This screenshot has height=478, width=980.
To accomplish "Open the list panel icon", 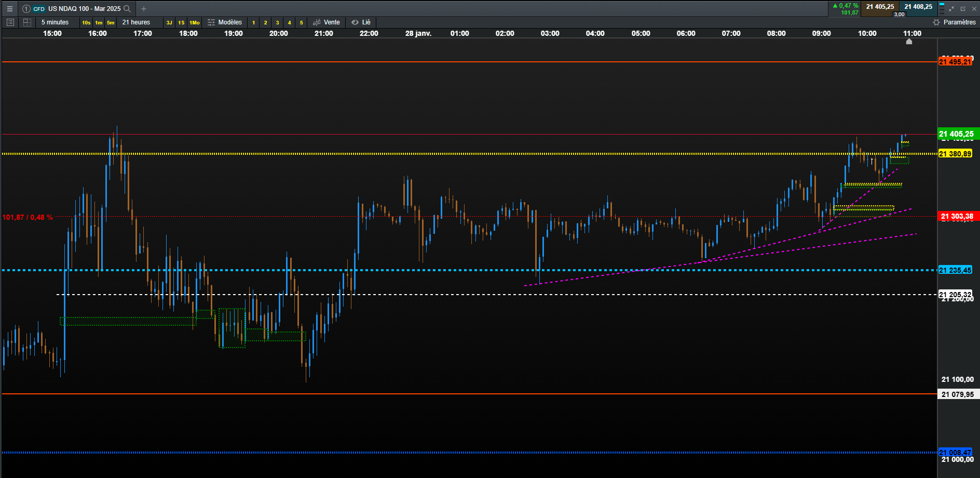I will (x=10, y=22).
